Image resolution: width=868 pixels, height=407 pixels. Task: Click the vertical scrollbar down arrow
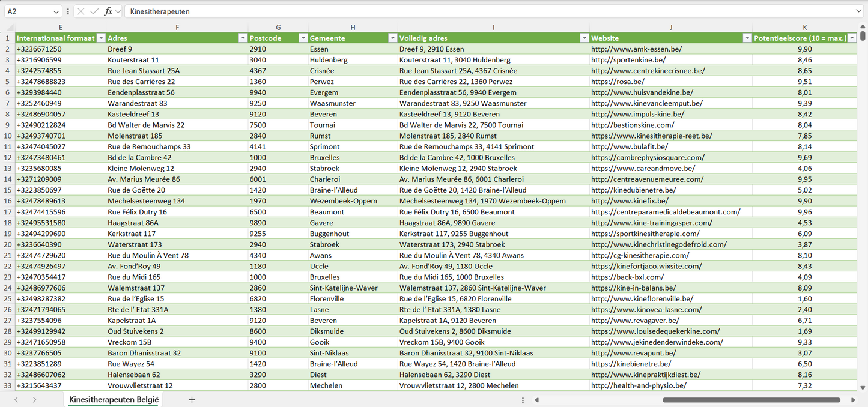[863, 388]
